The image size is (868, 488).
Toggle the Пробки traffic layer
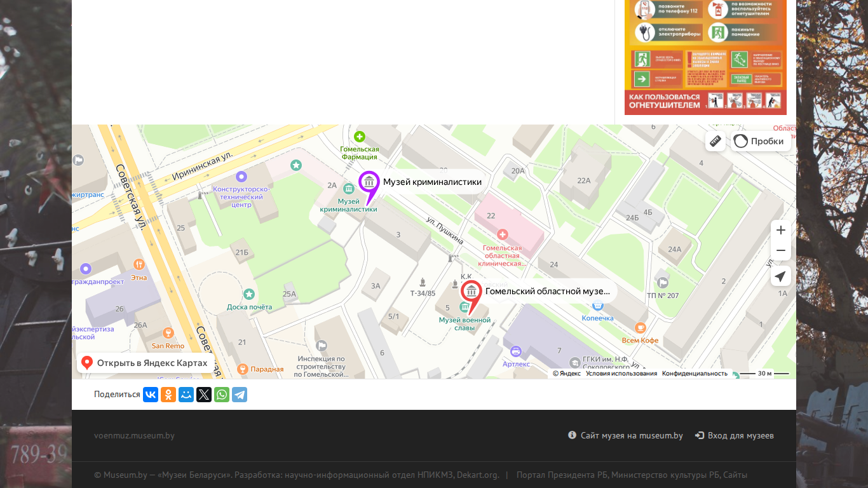click(x=760, y=141)
